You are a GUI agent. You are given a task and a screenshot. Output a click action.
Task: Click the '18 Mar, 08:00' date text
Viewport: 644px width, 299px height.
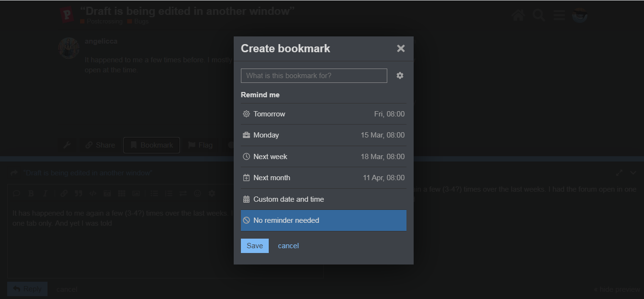pos(382,157)
